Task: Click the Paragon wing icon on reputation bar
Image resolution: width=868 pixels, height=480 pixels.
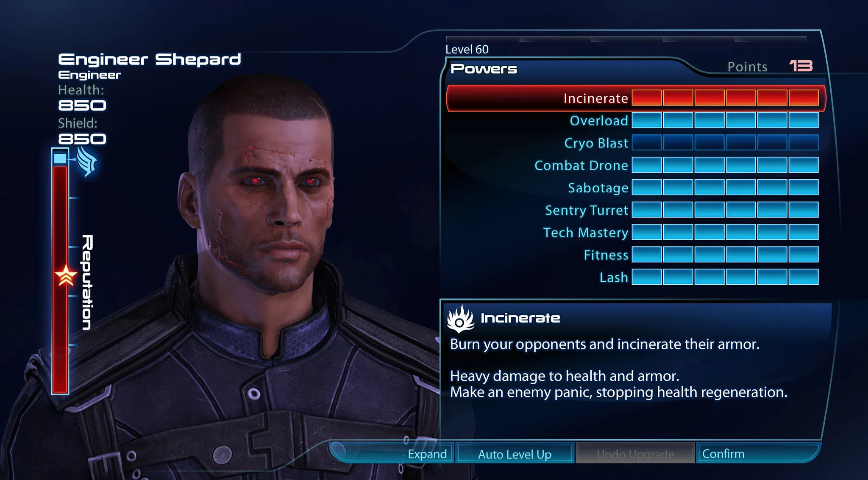Action: [87, 161]
